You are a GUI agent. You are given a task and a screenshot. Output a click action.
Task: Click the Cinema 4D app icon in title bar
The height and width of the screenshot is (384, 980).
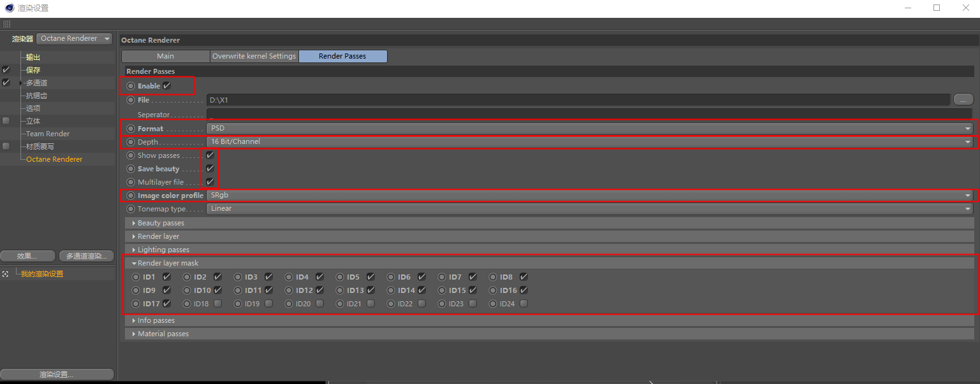pyautogui.click(x=9, y=8)
